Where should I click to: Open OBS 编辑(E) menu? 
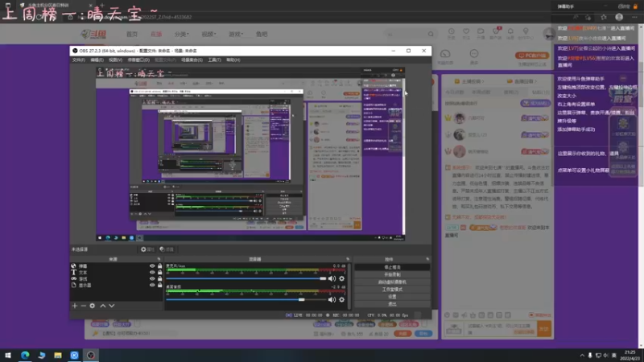(97, 60)
